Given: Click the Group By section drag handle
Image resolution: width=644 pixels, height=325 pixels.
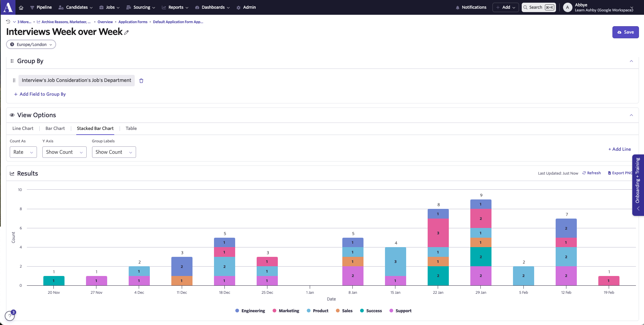Looking at the screenshot, I should click(12, 61).
